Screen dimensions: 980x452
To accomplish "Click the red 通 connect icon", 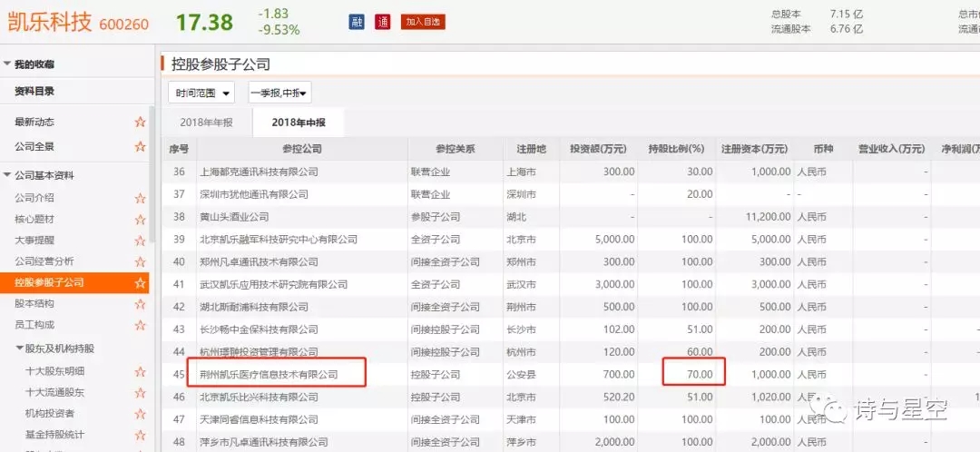I will click(383, 22).
